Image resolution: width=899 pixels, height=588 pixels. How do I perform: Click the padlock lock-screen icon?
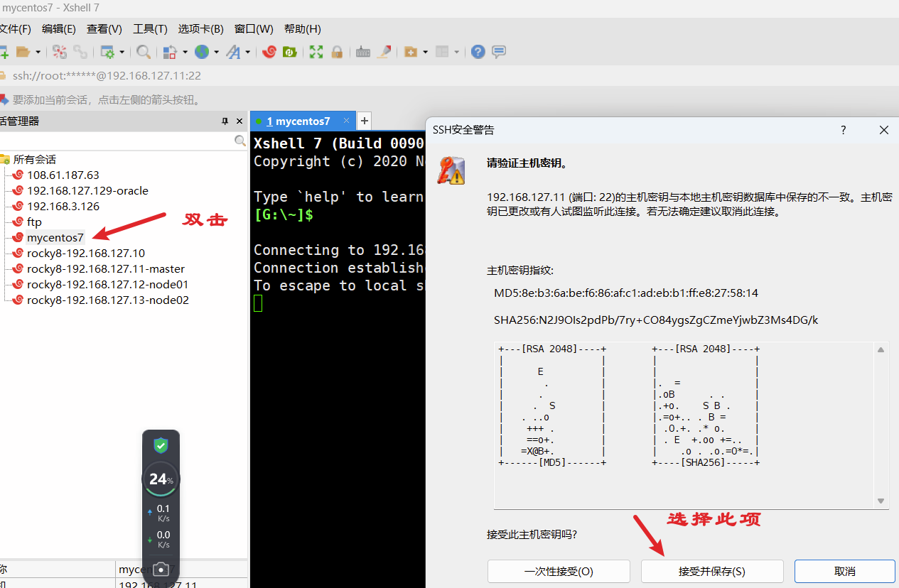337,52
